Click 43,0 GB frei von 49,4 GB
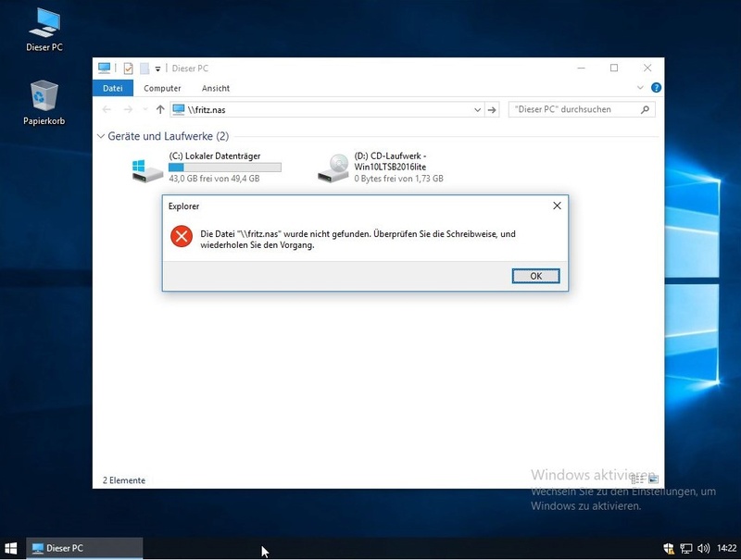Screen dimensions: 741x560 214,179
